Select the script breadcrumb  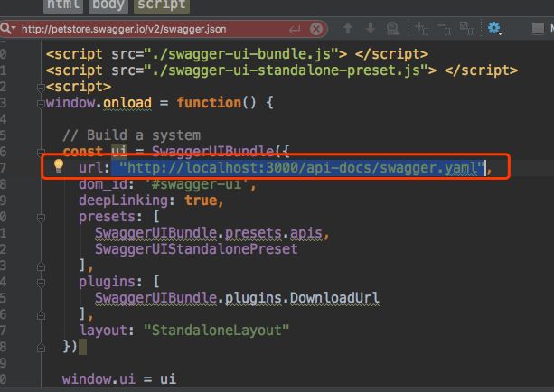[x=162, y=5]
